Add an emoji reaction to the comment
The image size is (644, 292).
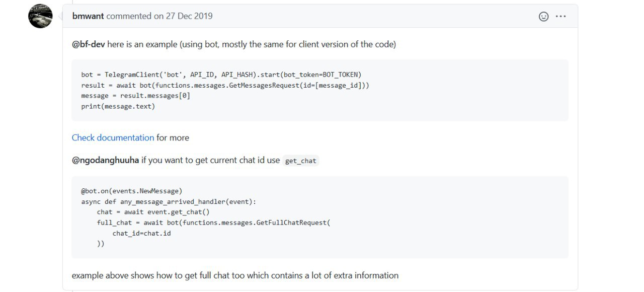pyautogui.click(x=543, y=16)
